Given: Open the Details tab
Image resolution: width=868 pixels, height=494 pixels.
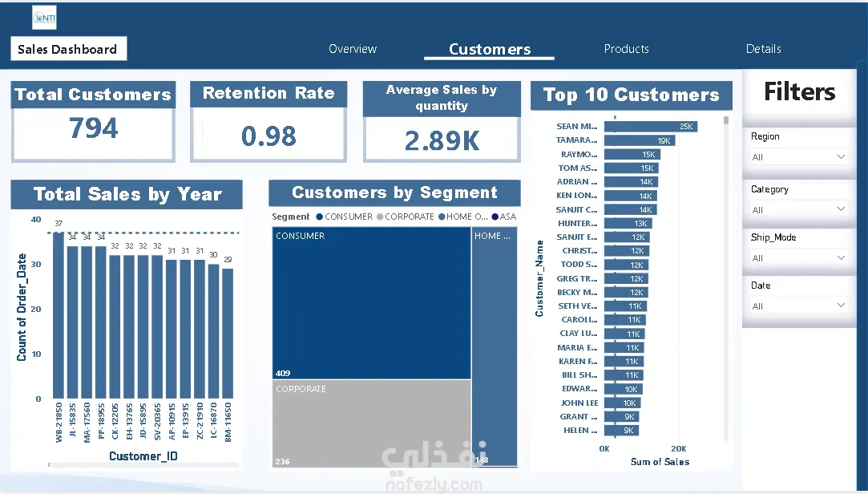Looking at the screenshot, I should 763,49.
